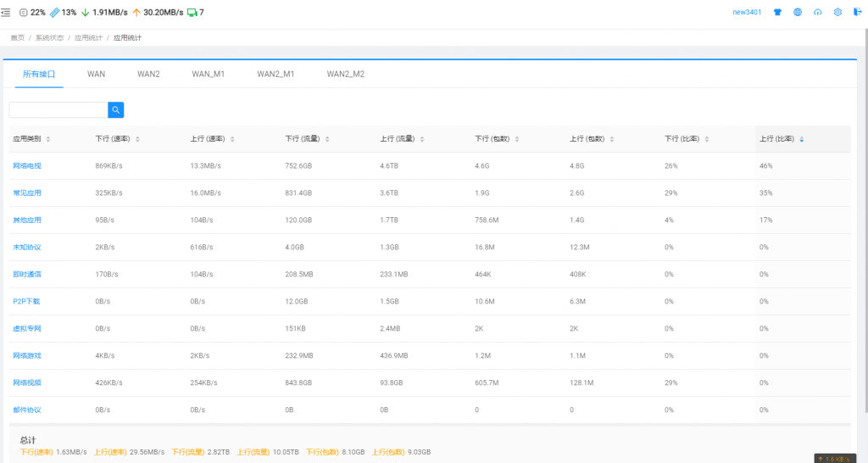Click the 758.6M packets cell

[487, 220]
